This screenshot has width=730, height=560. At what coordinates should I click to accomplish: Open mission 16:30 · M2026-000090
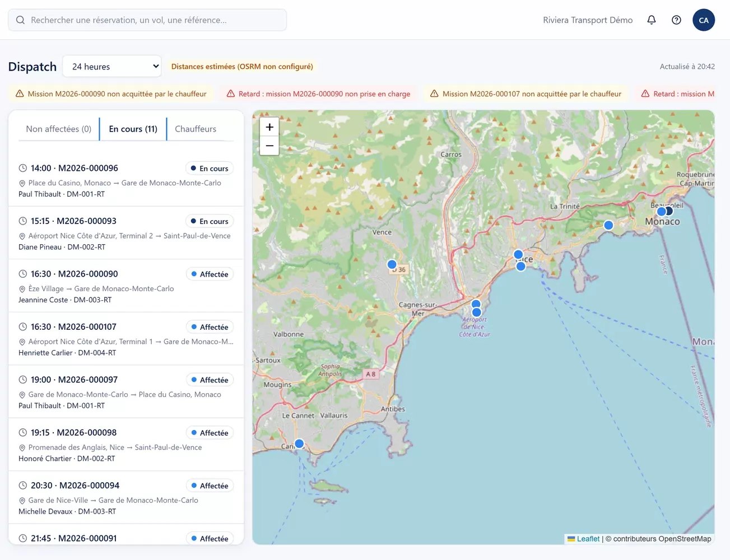(x=126, y=286)
